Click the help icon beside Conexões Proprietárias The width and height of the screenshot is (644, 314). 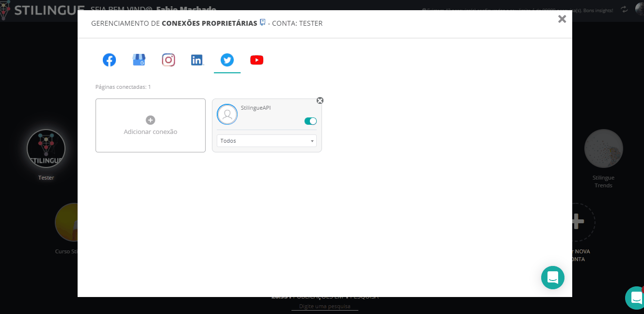(263, 22)
